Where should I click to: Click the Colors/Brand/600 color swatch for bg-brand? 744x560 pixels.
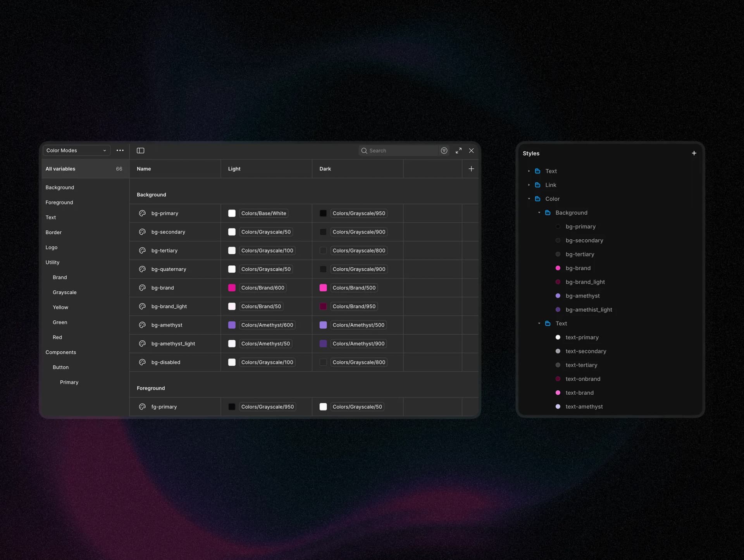pos(232,287)
